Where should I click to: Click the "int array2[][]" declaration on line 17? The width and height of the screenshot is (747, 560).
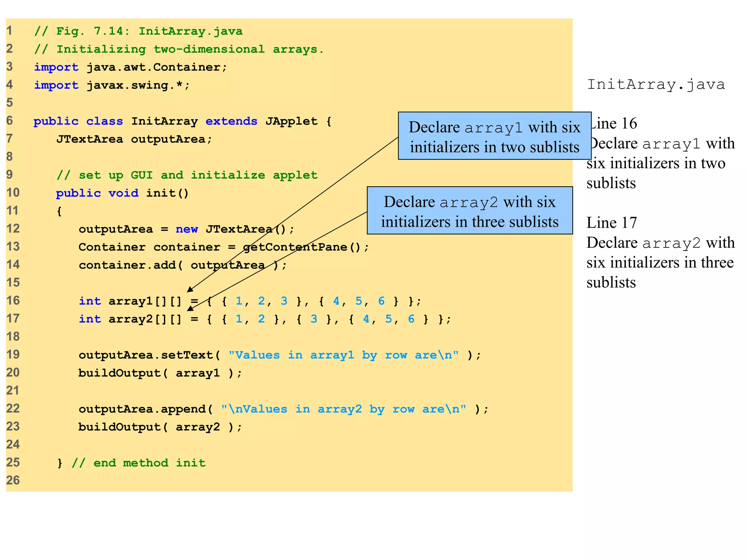265,319
